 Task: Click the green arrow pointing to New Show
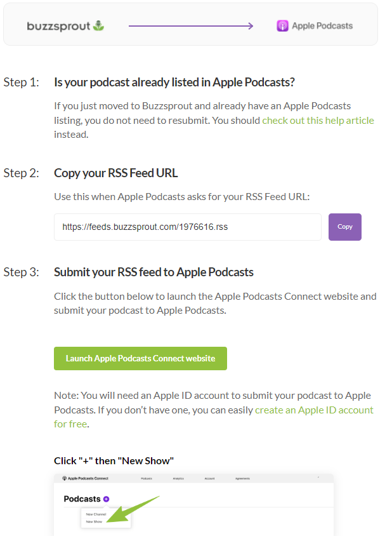133,509
